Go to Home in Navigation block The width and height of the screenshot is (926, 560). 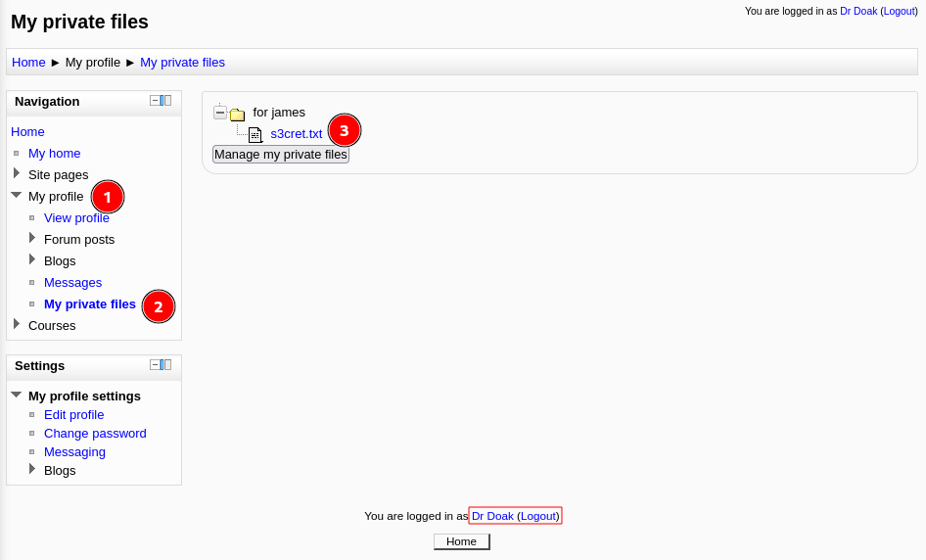[x=27, y=132]
